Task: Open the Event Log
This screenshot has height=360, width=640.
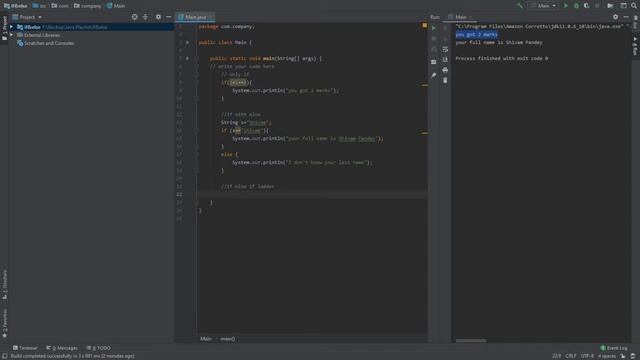Action: point(614,348)
